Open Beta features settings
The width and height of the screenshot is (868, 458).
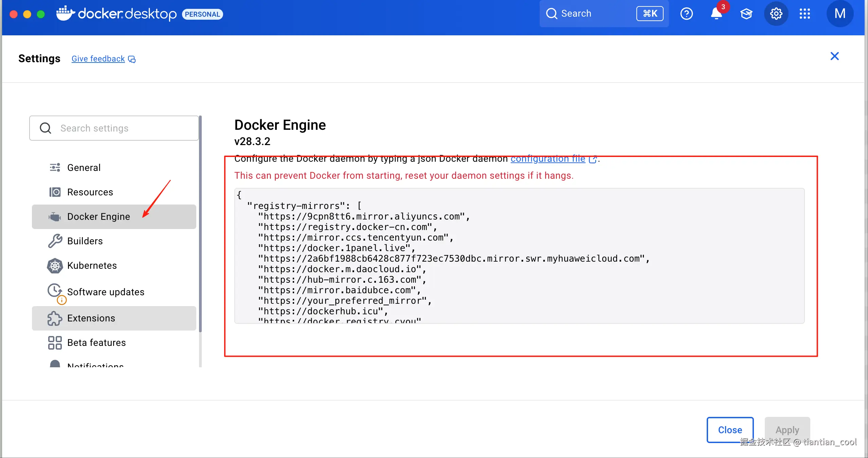click(96, 343)
